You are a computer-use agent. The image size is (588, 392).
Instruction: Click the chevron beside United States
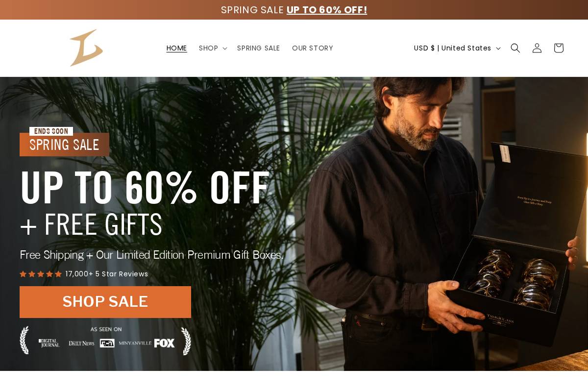tap(498, 48)
